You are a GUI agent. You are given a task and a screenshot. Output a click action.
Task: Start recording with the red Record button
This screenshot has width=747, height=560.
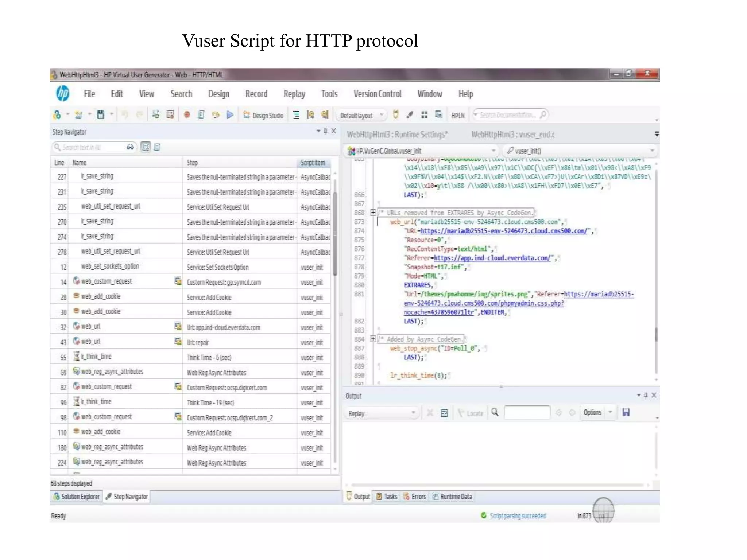(x=187, y=115)
